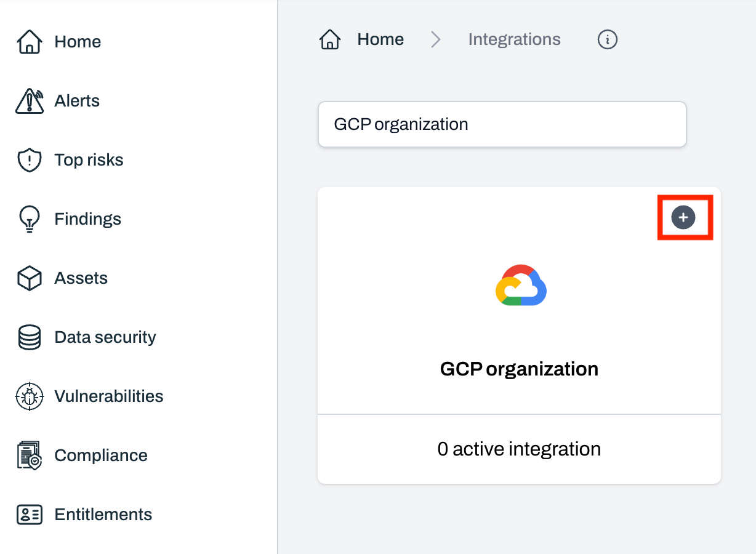Click the Google Cloud logo
The height and width of the screenshot is (554, 756).
pyautogui.click(x=521, y=285)
